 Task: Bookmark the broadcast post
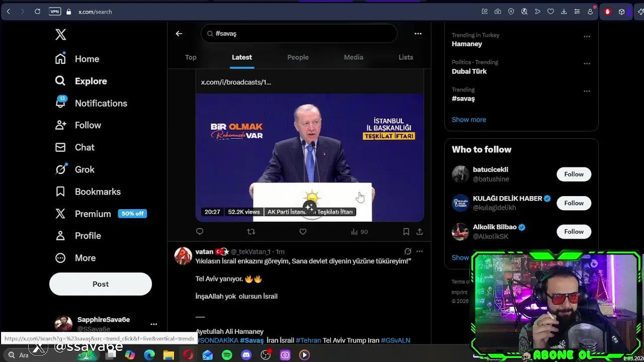tap(406, 232)
